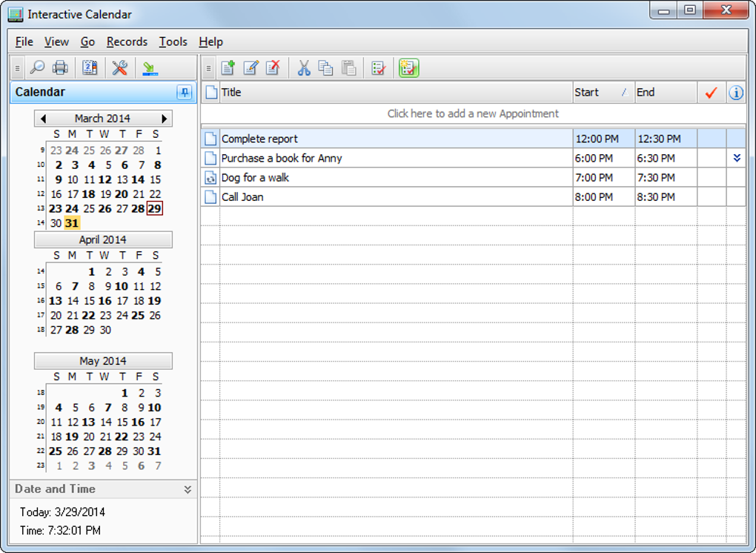The height and width of the screenshot is (553, 756).
Task: Click the green export arrow icon
Action: pos(149,67)
